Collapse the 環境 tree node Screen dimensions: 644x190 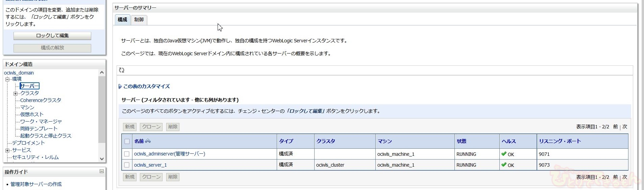pyautogui.click(x=7, y=79)
